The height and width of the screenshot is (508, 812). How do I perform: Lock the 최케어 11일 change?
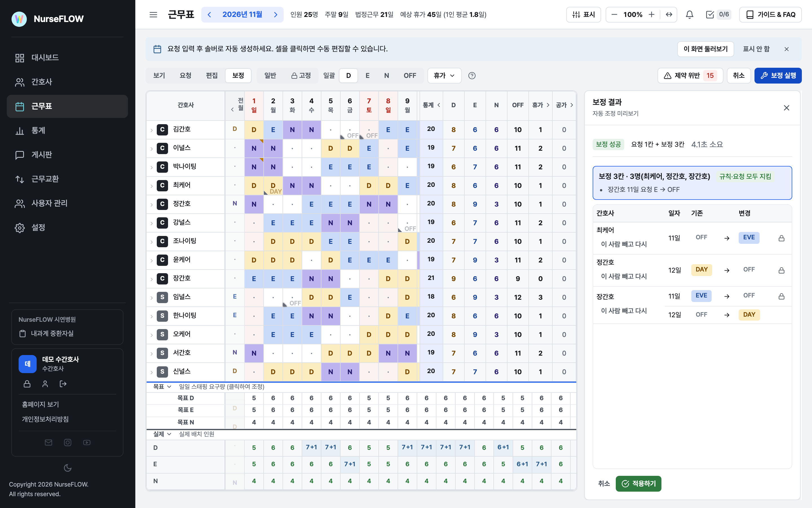coord(782,238)
